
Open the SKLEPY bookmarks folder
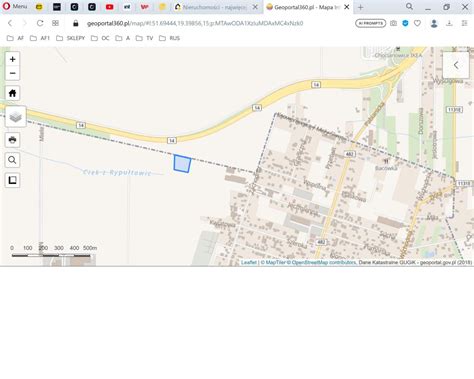coord(70,38)
